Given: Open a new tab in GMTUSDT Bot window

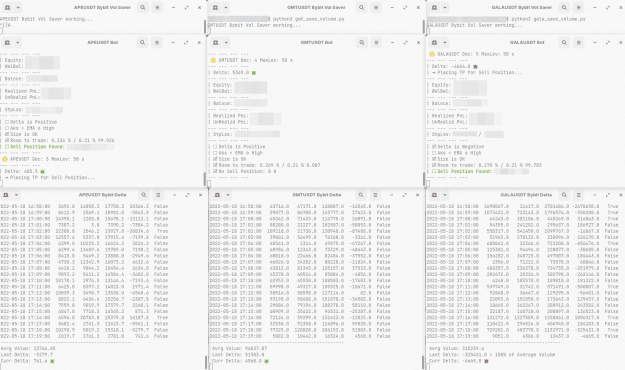Looking at the screenshot, I should (216, 42).
